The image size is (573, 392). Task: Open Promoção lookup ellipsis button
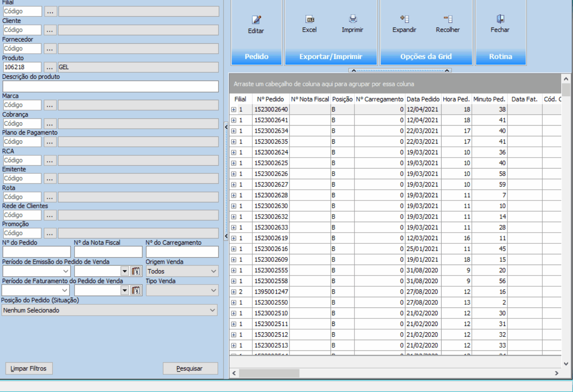coord(50,233)
